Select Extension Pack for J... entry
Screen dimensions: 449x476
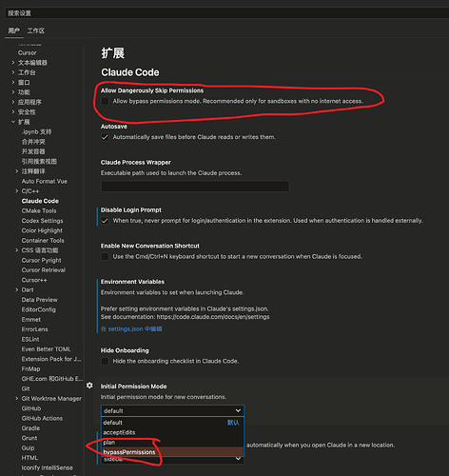(x=51, y=359)
